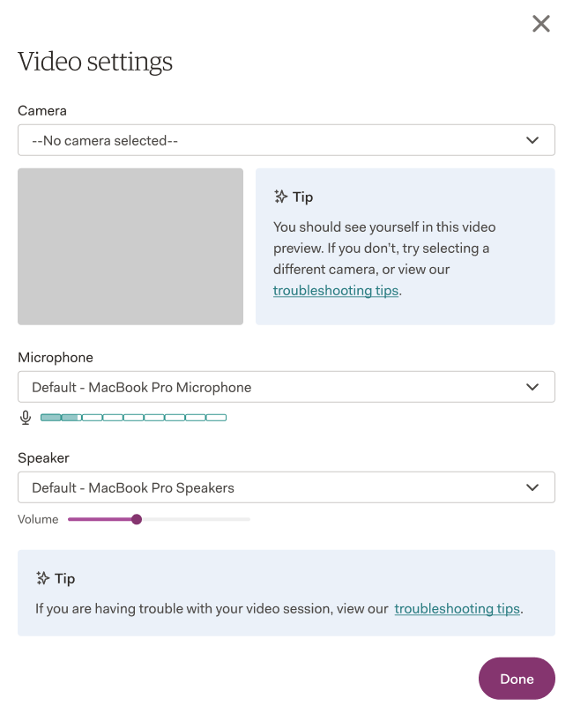Click the Done button

pyautogui.click(x=517, y=679)
